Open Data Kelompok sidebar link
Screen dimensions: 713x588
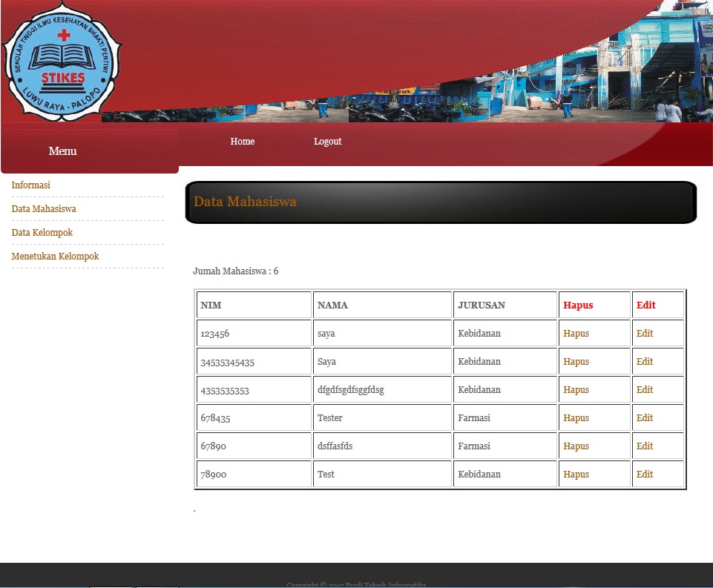pos(42,233)
